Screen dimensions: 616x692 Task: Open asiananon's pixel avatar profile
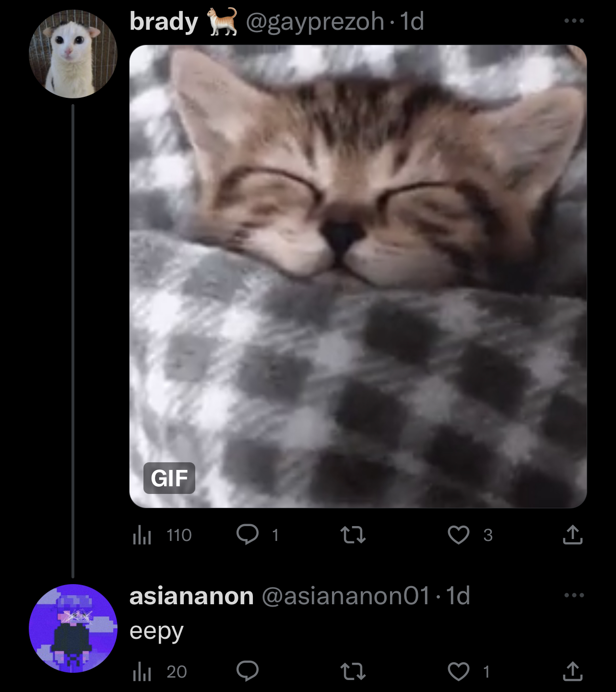(x=73, y=628)
